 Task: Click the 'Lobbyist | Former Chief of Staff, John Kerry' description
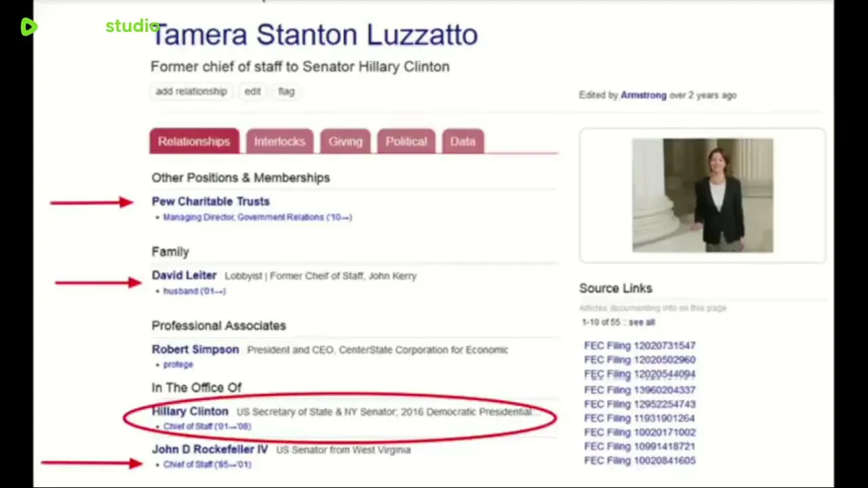coord(321,276)
